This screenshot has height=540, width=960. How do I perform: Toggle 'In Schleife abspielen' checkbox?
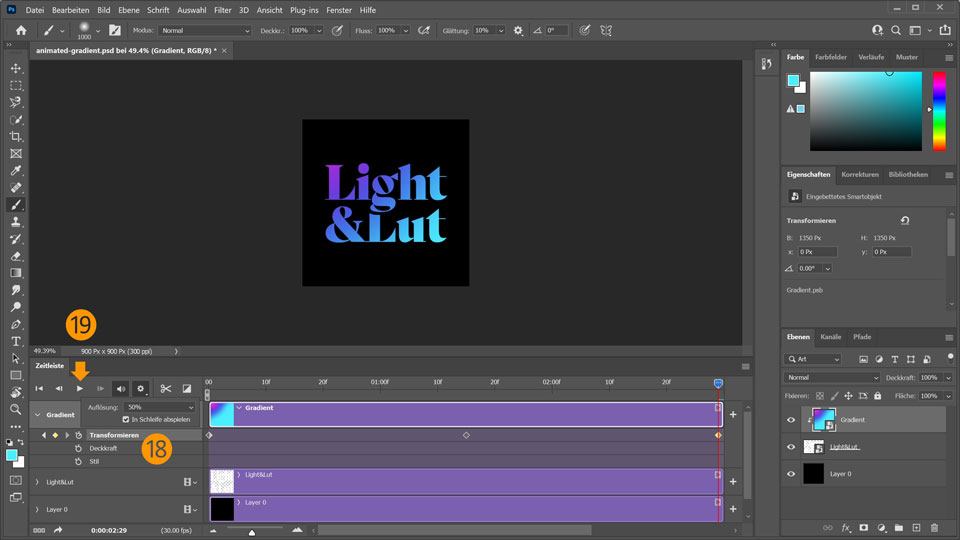[126, 419]
